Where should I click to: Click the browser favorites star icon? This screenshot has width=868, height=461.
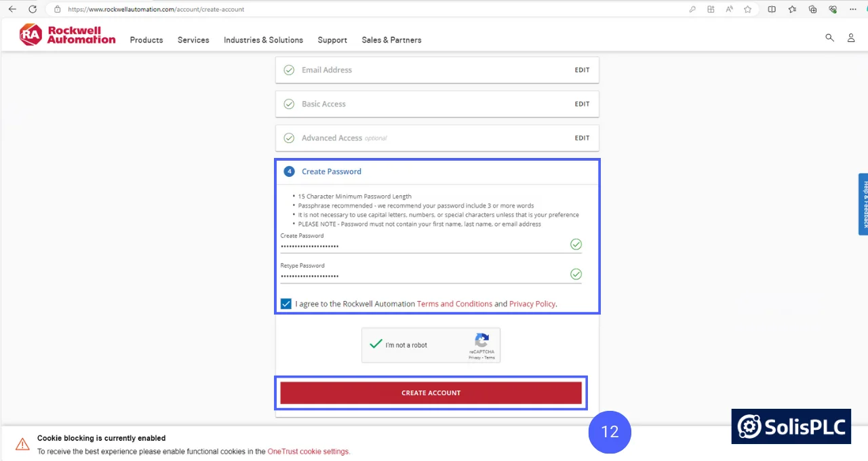point(747,9)
